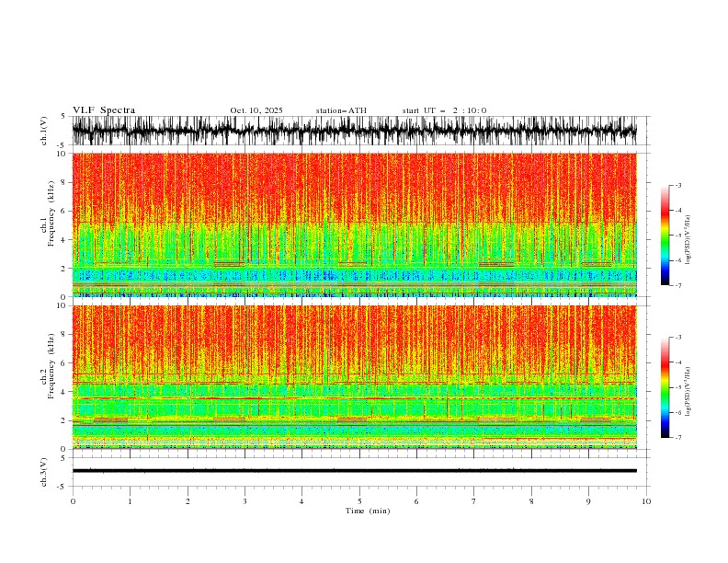Click the "station=ATH" label

coord(341,110)
